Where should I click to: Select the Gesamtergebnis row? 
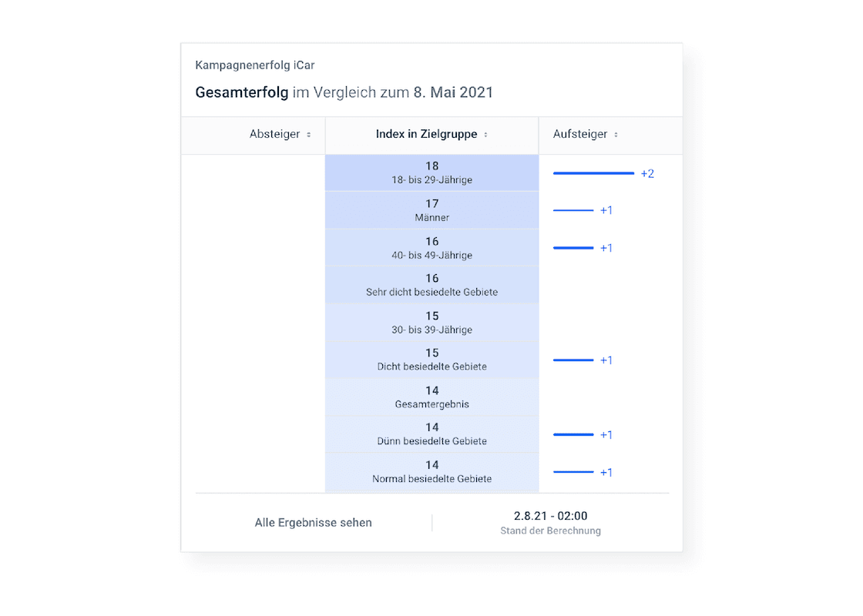[431, 397]
